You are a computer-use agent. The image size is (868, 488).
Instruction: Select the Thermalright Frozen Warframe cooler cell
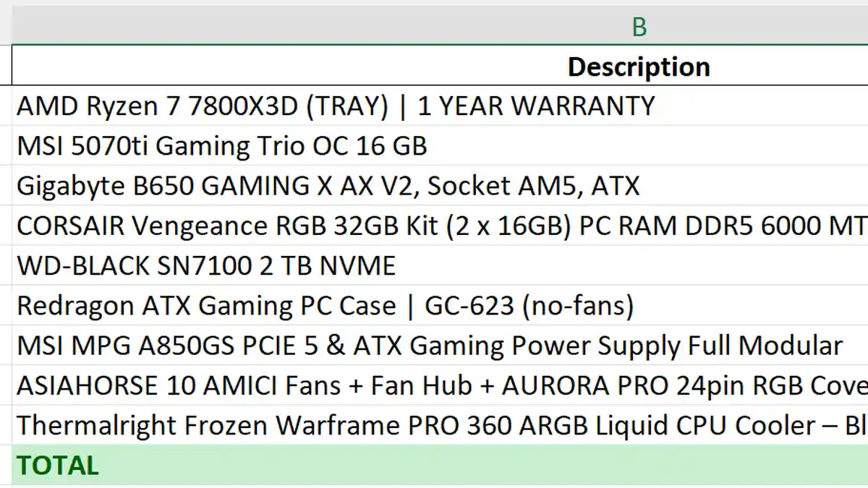click(434, 425)
